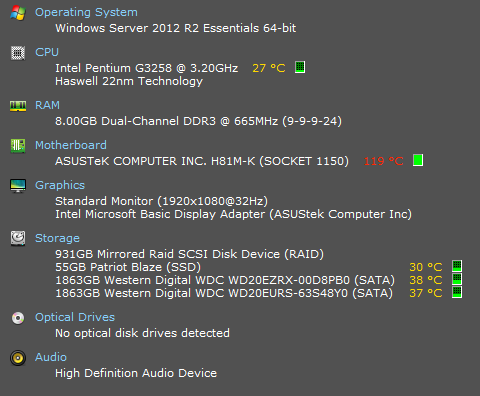
Task: Click the speaker Audio icon
Action: (18, 358)
